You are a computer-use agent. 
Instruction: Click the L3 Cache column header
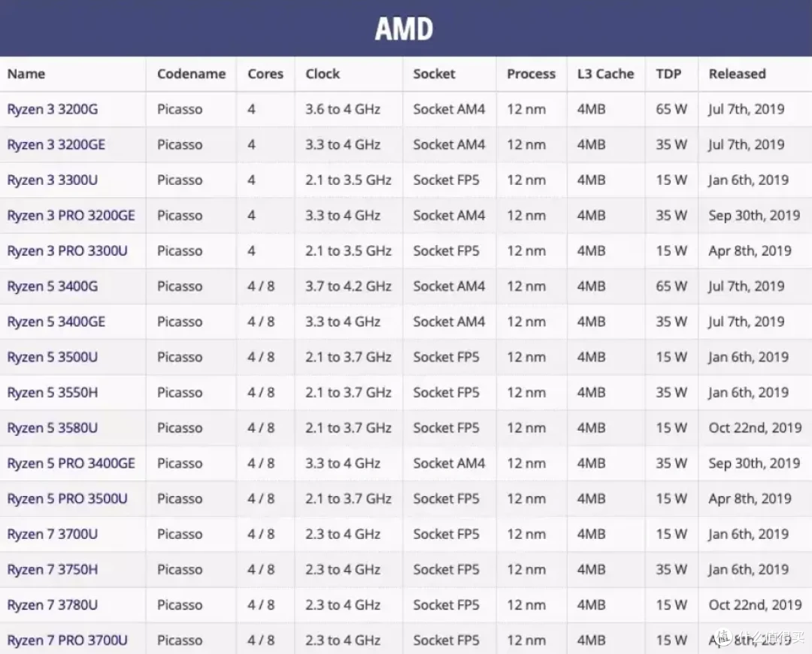point(605,74)
